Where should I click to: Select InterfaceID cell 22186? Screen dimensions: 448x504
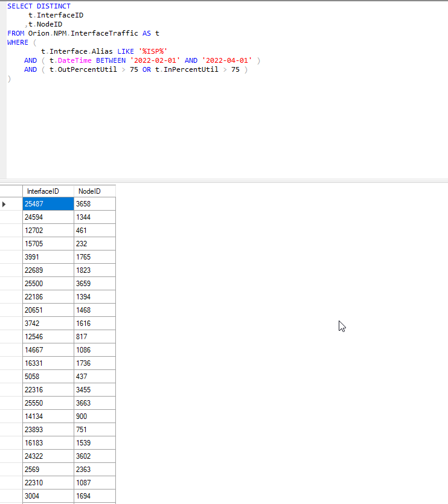click(48, 297)
